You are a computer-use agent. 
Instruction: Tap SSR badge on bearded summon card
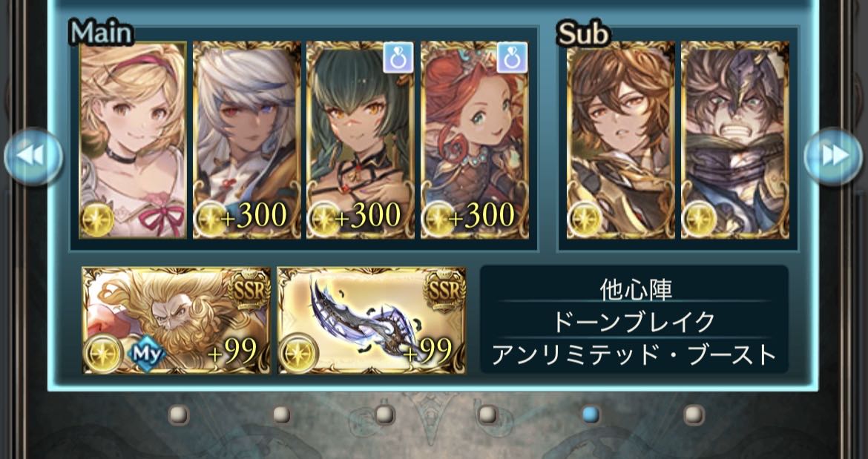point(248,289)
